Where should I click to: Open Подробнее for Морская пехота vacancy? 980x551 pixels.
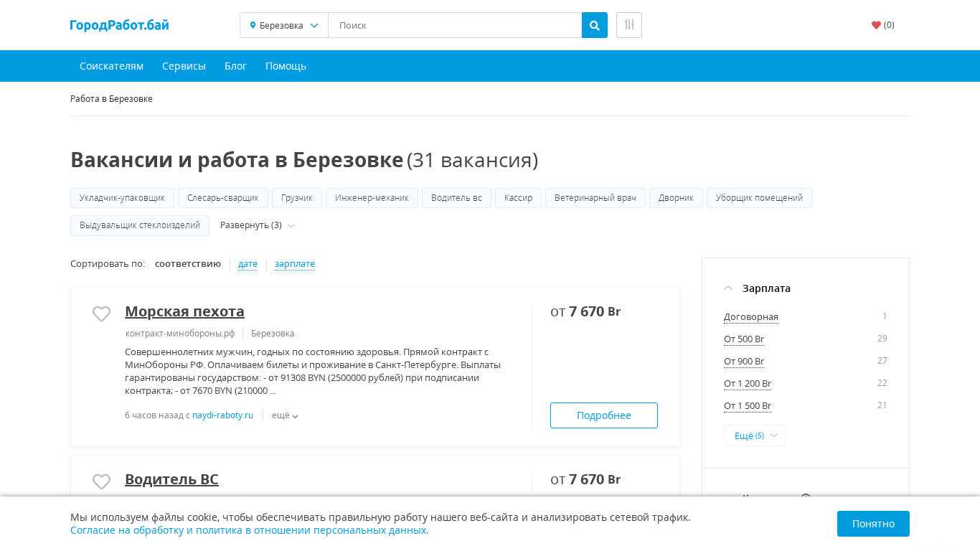(x=604, y=415)
